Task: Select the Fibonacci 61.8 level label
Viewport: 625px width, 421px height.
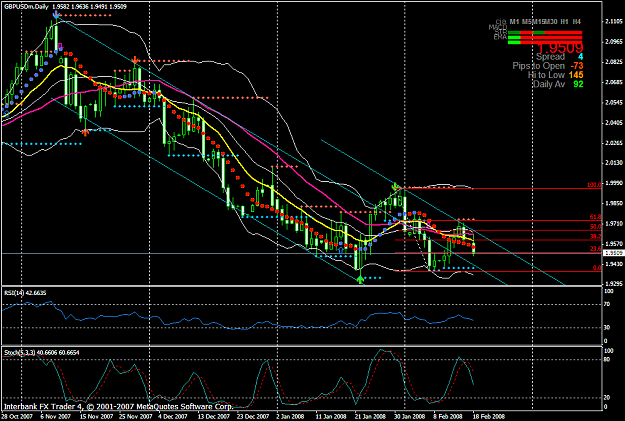Action: [596, 217]
